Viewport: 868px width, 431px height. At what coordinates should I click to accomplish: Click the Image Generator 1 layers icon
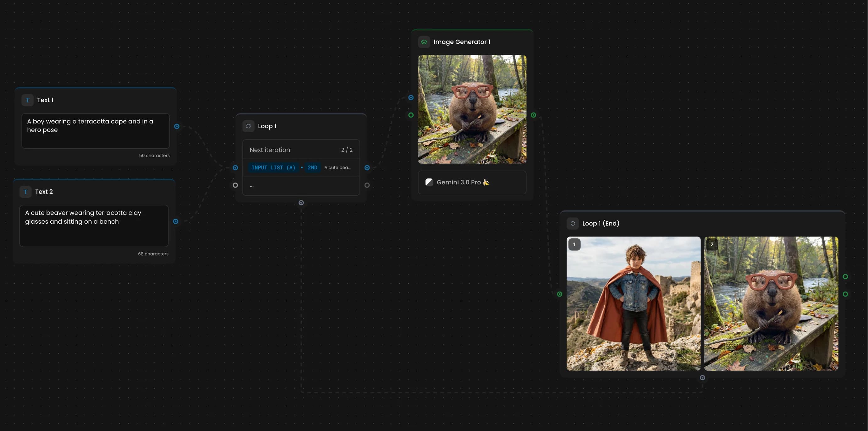pyautogui.click(x=424, y=42)
